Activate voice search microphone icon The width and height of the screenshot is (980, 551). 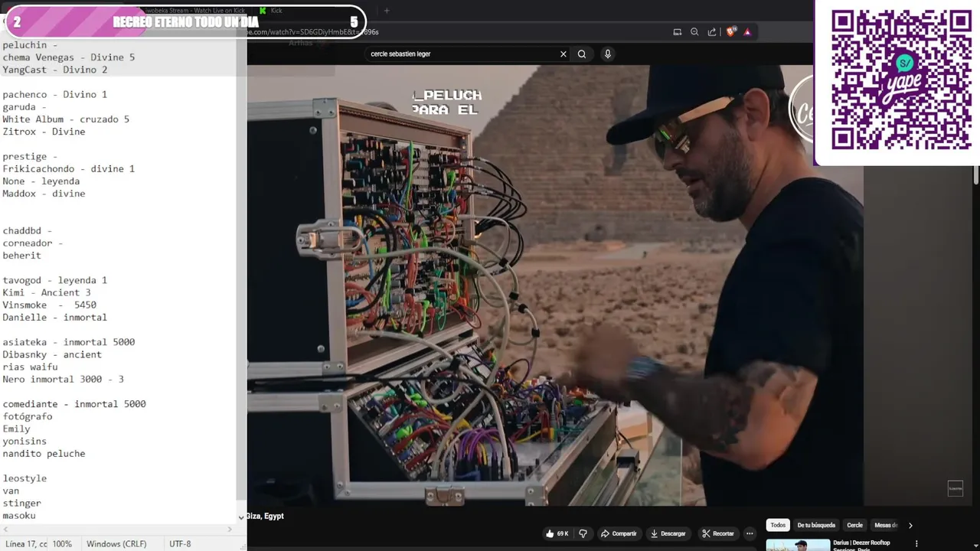[x=608, y=54]
